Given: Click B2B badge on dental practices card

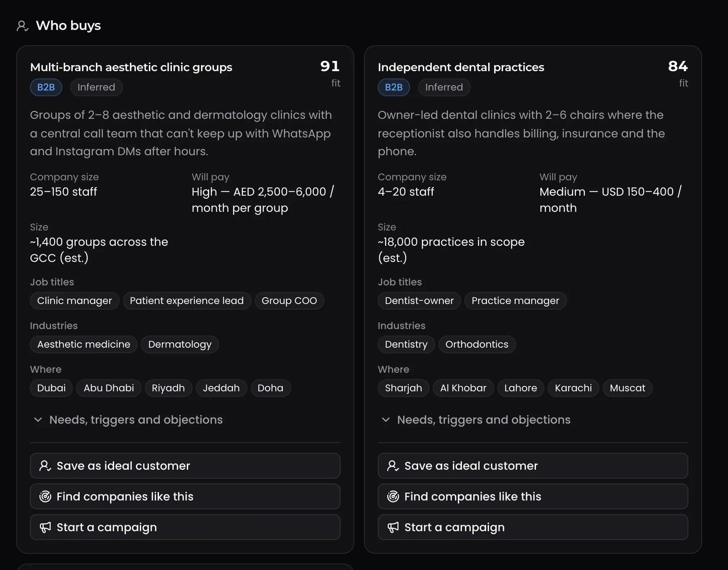Looking at the screenshot, I should tap(394, 87).
